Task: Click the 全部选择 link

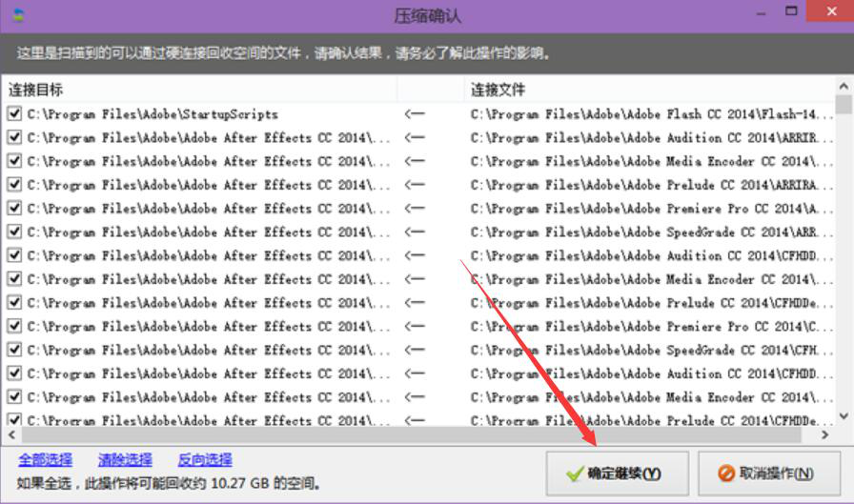Action: (45, 460)
